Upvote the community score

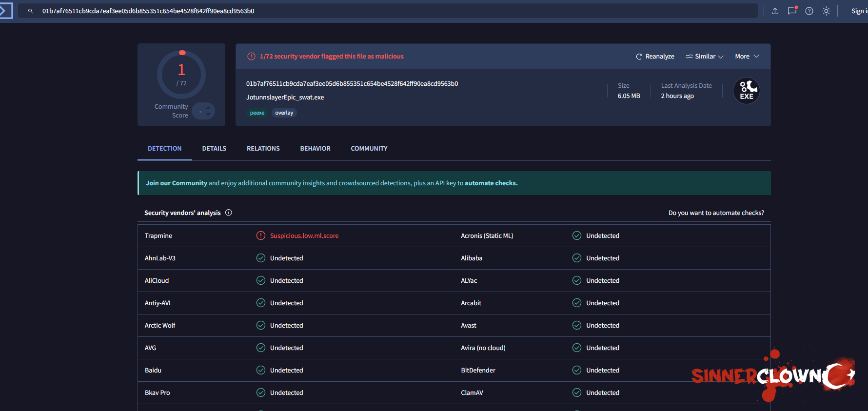208,107
